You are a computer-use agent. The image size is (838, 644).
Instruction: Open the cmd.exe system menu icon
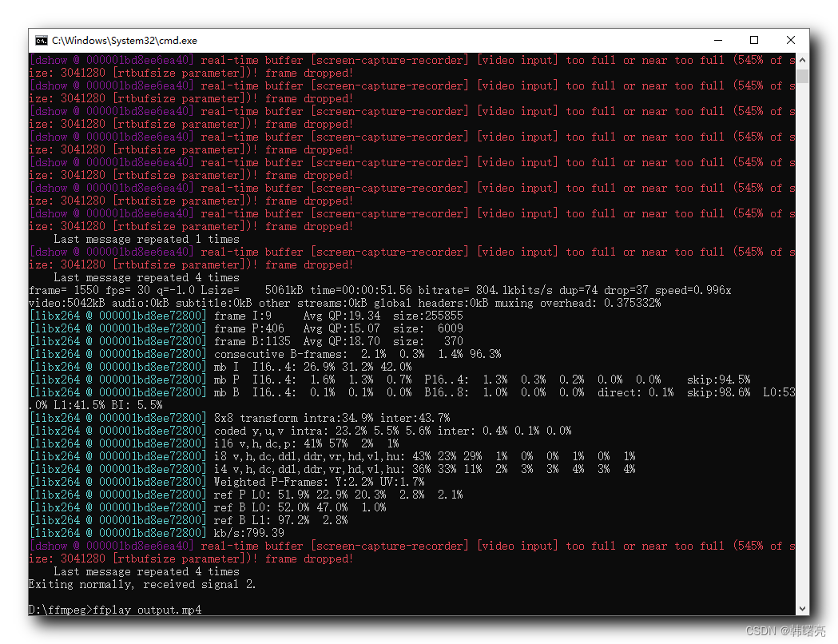pyautogui.click(x=42, y=40)
